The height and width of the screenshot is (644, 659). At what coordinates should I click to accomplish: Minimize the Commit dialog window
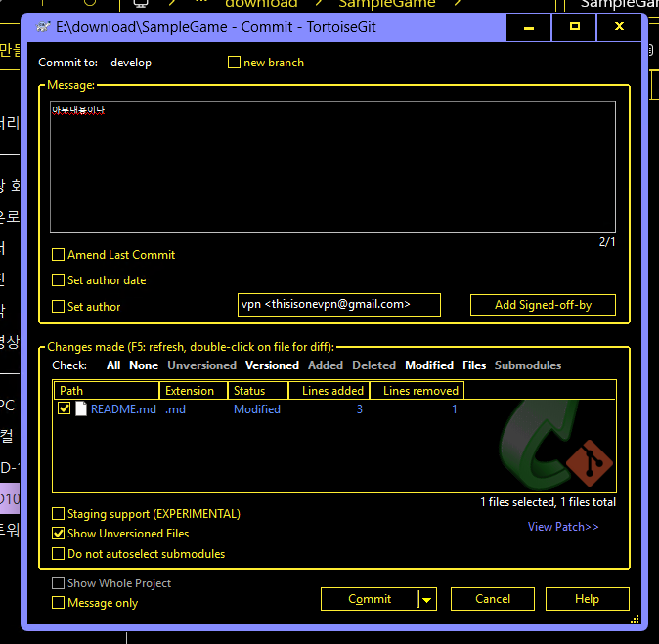(529, 27)
